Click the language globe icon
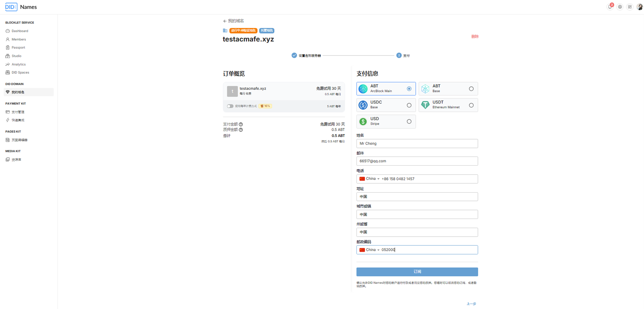 (x=620, y=7)
